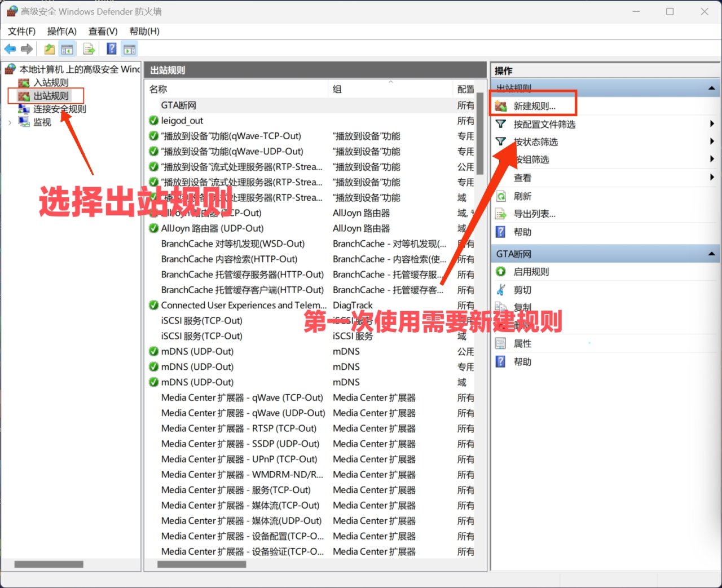Select Media Center 扩展器 - WMDRM-ND rule

(x=242, y=475)
